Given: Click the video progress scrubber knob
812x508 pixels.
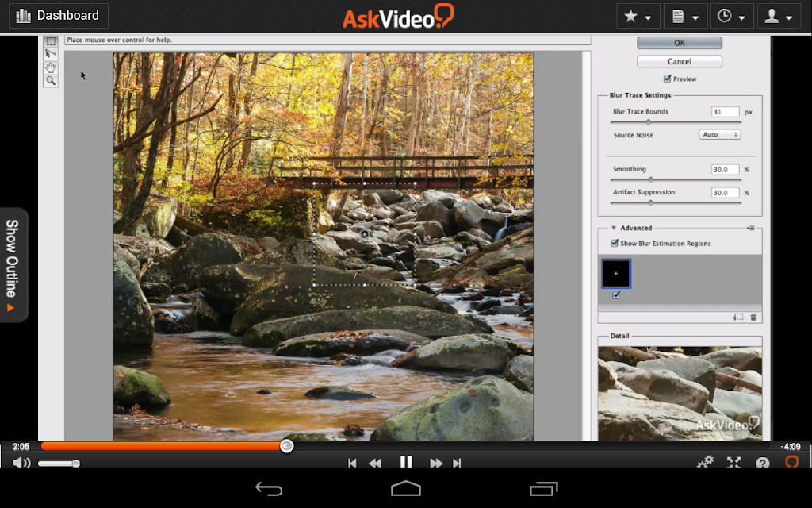Looking at the screenshot, I should pyautogui.click(x=286, y=446).
